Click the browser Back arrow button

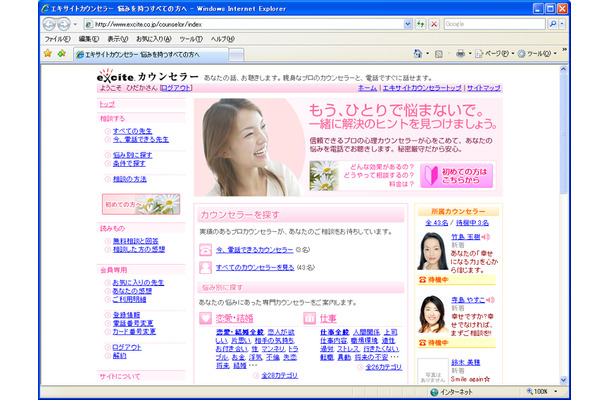[x=49, y=24]
